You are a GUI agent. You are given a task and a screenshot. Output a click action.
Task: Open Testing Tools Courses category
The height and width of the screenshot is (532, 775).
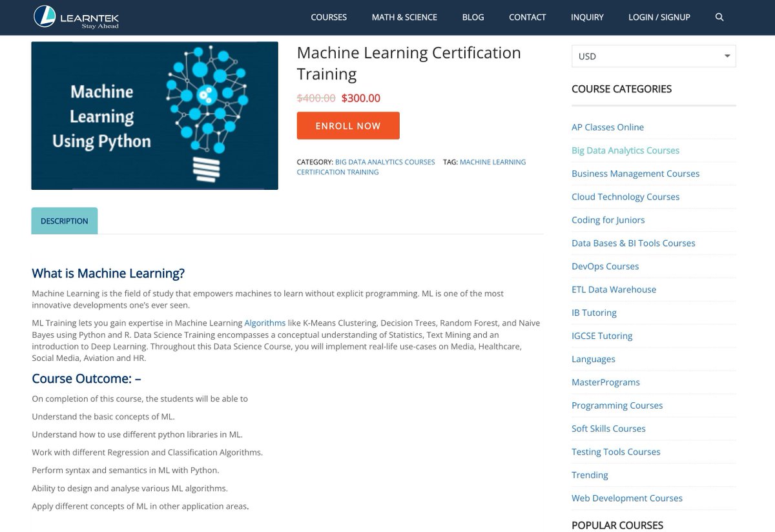pos(616,453)
